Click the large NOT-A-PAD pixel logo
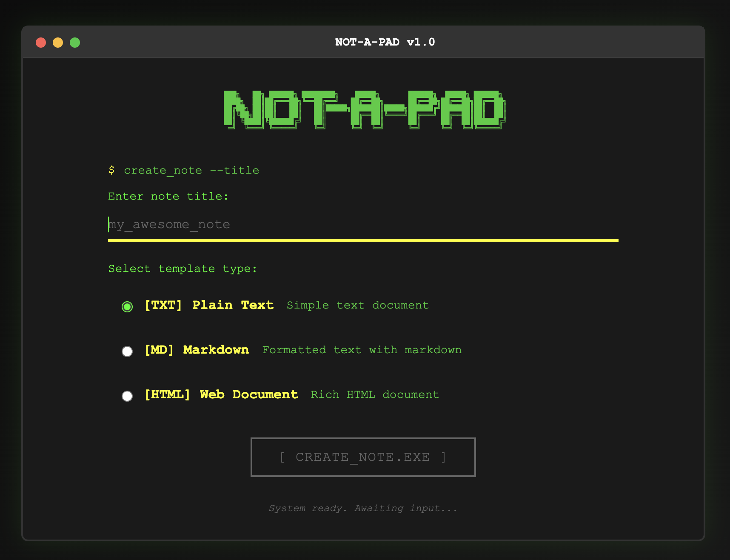 point(364,110)
